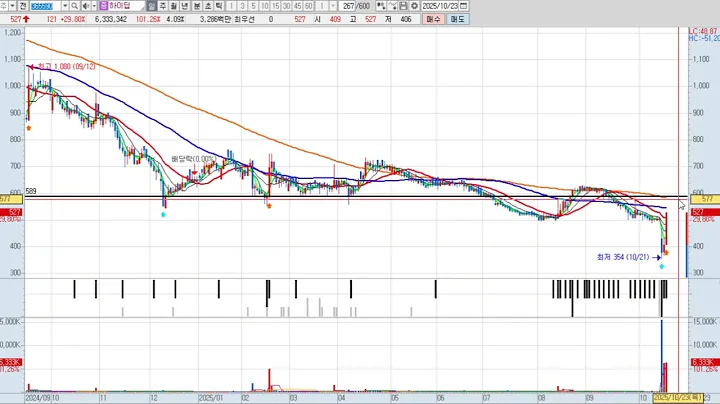Select the 5 interval button
This screenshot has height=404, width=720.
coord(253,6)
